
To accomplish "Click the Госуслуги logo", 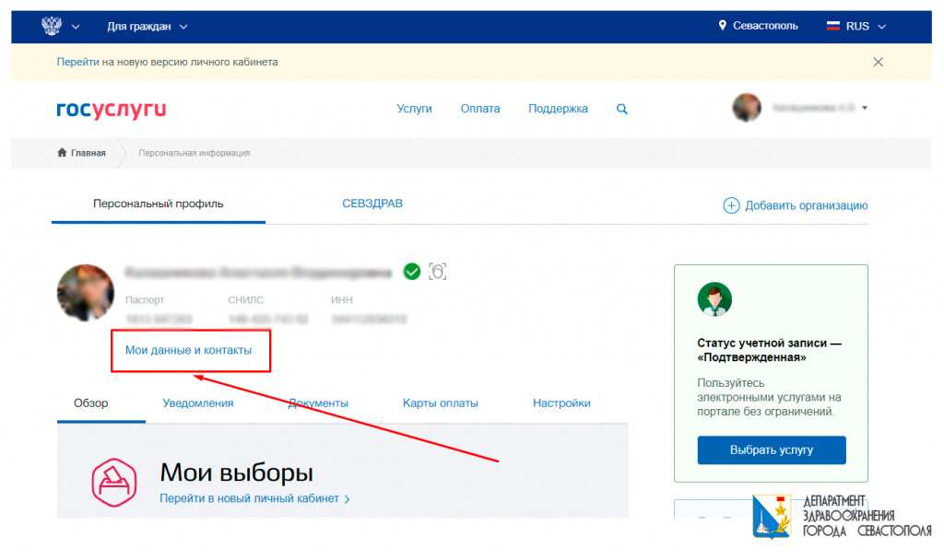I will [x=112, y=110].
